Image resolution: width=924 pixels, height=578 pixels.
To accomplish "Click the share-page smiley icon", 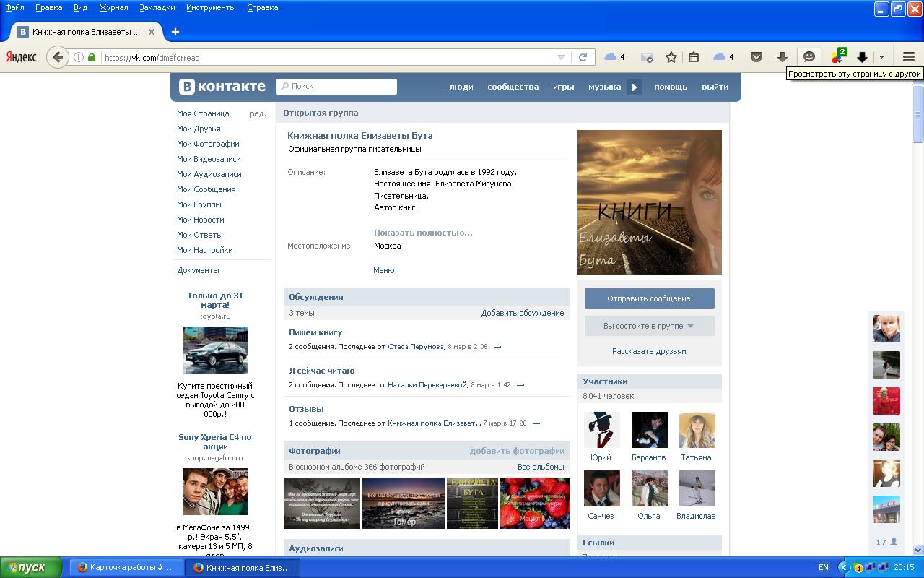I will point(809,56).
